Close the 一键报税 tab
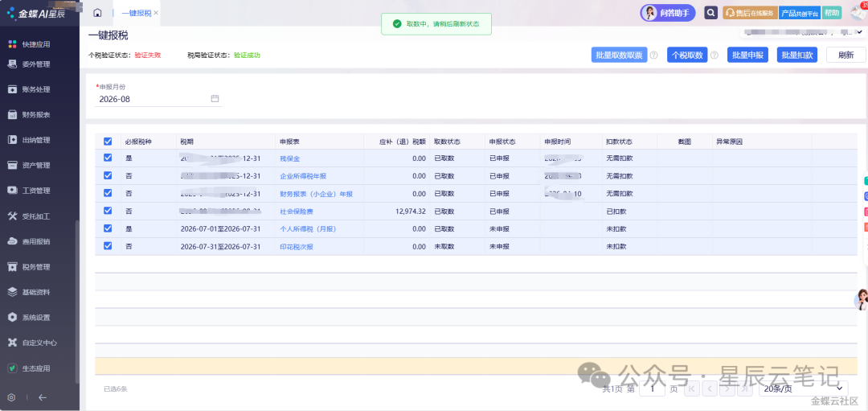Image resolution: width=868 pixels, height=411 pixels. point(156,12)
